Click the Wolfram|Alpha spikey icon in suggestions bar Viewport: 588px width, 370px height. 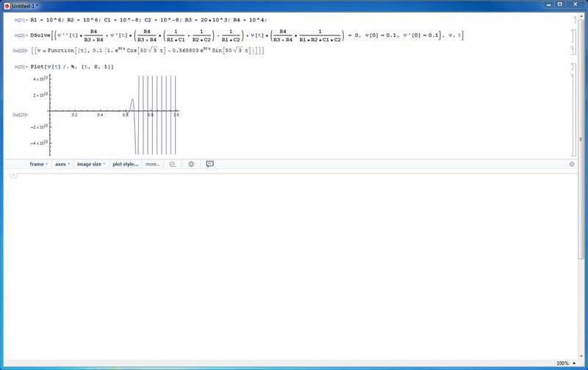click(172, 164)
